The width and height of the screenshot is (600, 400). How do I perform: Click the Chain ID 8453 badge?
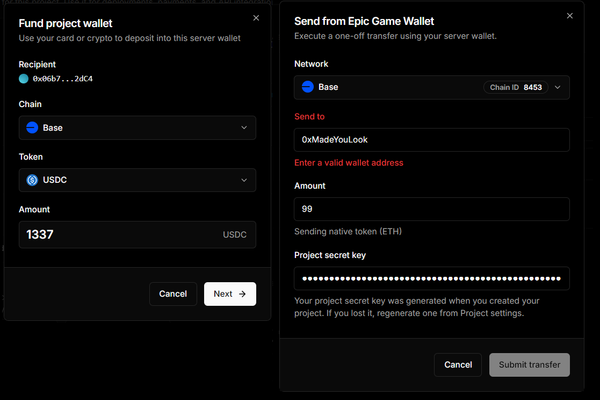point(516,87)
